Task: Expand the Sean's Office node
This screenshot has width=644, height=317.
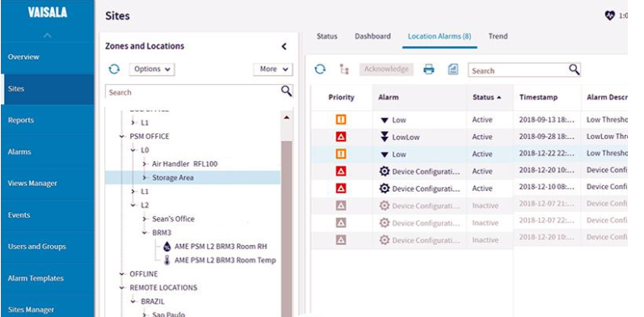Action: pos(145,219)
